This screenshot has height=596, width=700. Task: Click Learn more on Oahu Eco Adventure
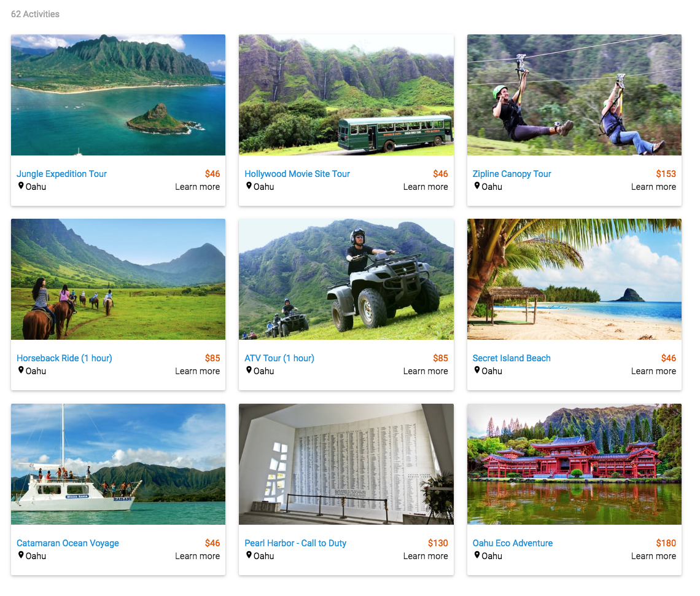tap(653, 556)
